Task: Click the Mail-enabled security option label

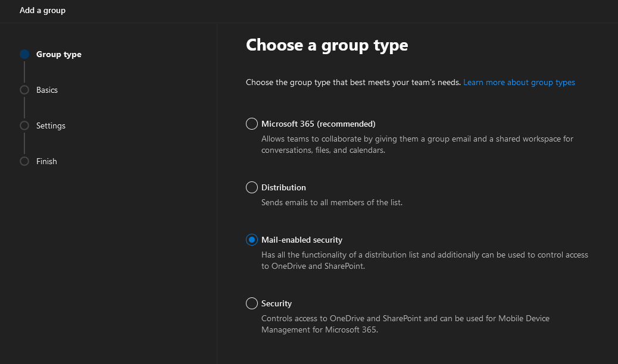Action: (x=301, y=240)
